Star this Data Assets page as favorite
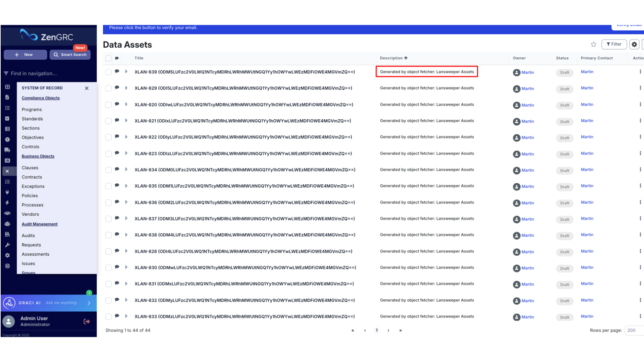The width and height of the screenshot is (644, 362). pyautogui.click(x=593, y=44)
